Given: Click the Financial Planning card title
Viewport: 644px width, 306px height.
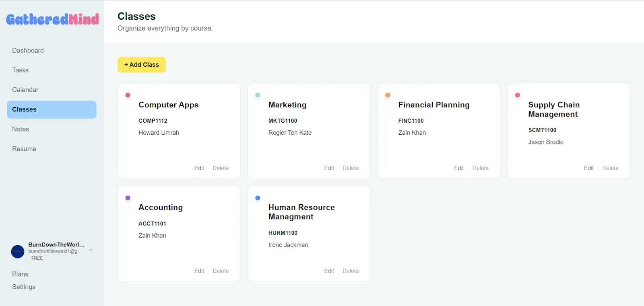Looking at the screenshot, I should (434, 105).
